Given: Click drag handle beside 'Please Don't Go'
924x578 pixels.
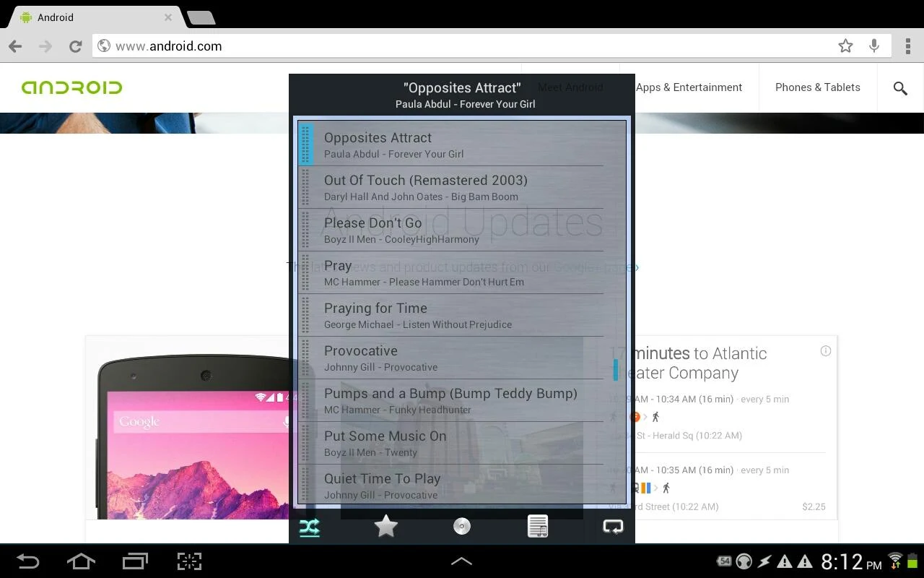Looking at the screenshot, I should [x=306, y=230].
